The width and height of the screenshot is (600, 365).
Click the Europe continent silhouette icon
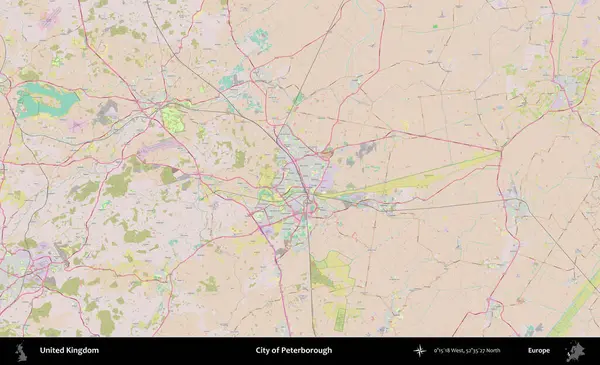click(576, 351)
